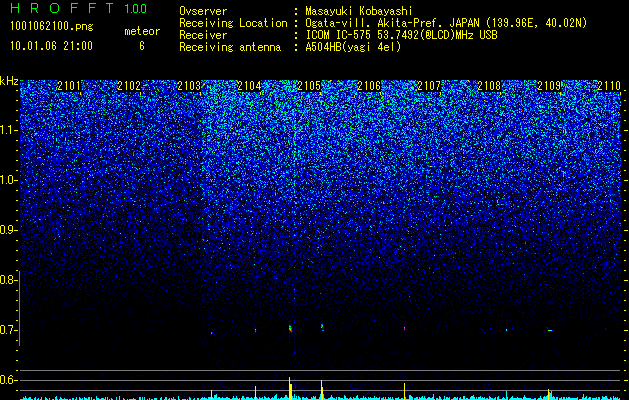Viewport: 629px width, 400px height.
Task: Click the 'meteor' count label
Action: (x=142, y=31)
